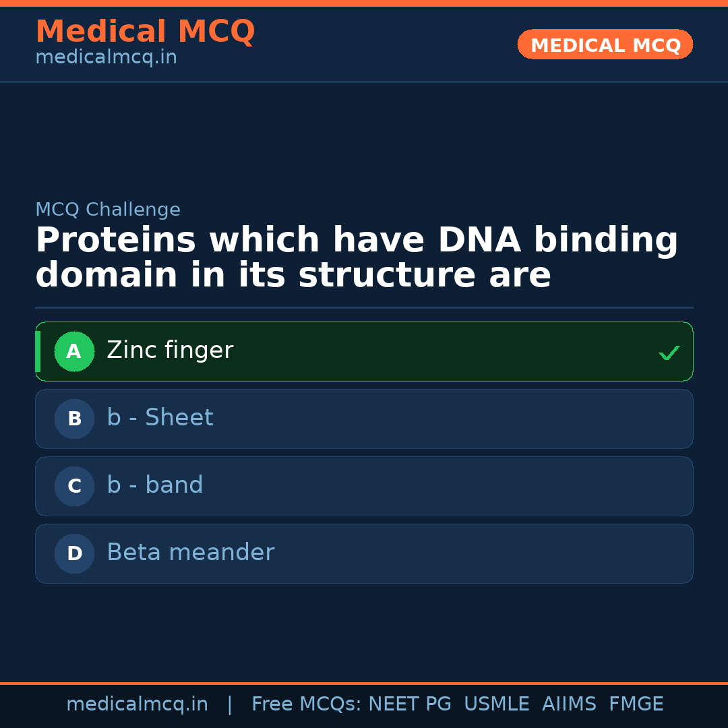Viewport: 728px width, 728px height.
Task: Click the FMGE footer text
Action: [x=636, y=704]
